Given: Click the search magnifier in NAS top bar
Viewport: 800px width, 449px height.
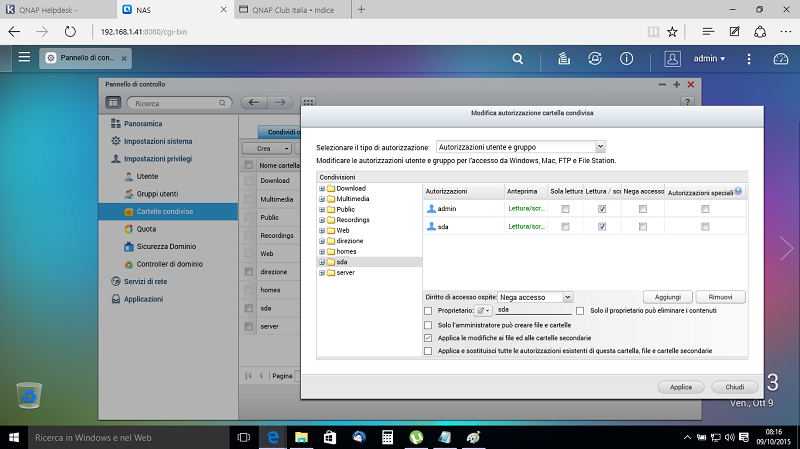Looking at the screenshot, I should (520, 58).
